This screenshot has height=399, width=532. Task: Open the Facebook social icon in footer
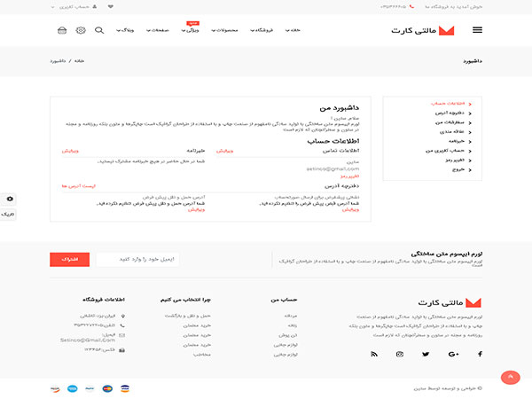point(481,354)
